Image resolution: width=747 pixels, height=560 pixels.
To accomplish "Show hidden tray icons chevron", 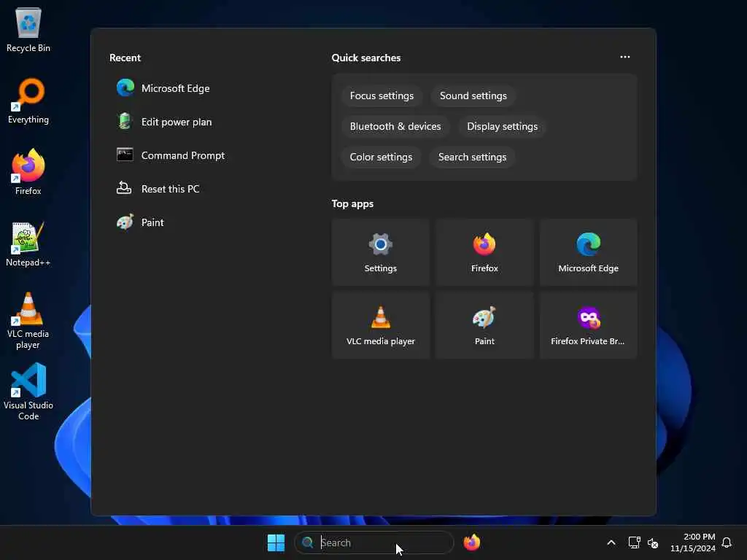I will coord(611,542).
